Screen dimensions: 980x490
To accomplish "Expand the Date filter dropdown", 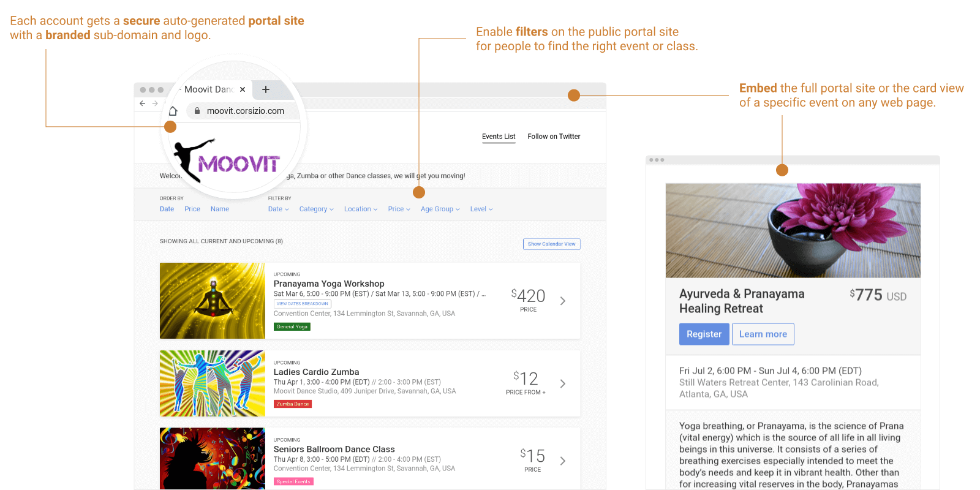I will pos(279,209).
